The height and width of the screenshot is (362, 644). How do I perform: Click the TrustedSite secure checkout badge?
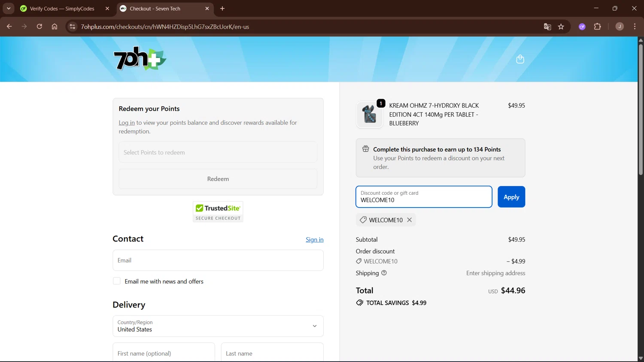coord(218,212)
